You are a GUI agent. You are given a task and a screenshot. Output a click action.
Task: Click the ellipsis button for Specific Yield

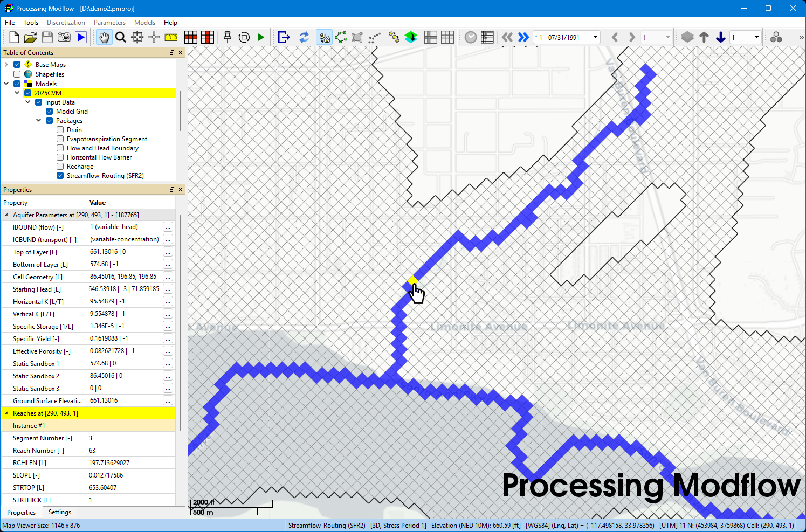168,339
